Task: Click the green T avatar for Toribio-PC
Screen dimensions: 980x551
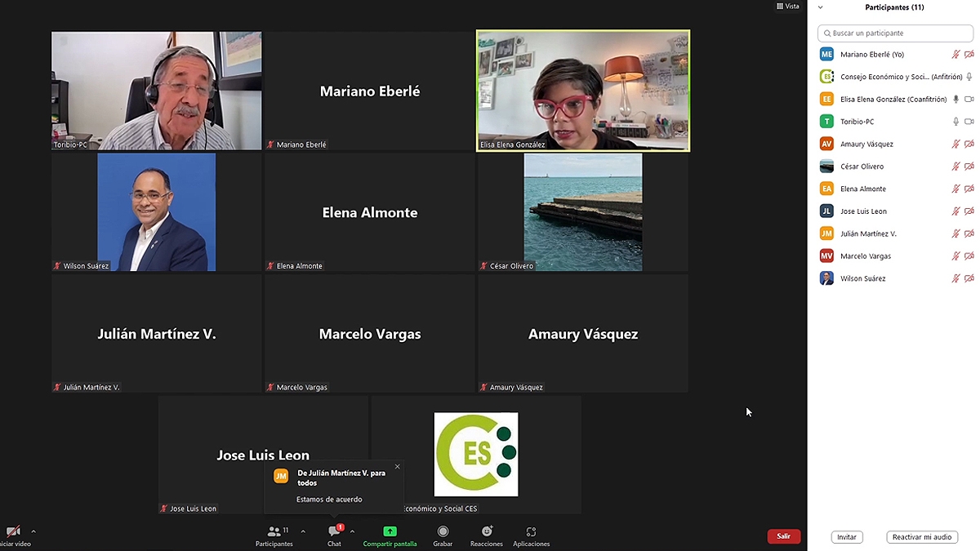Action: [826, 122]
